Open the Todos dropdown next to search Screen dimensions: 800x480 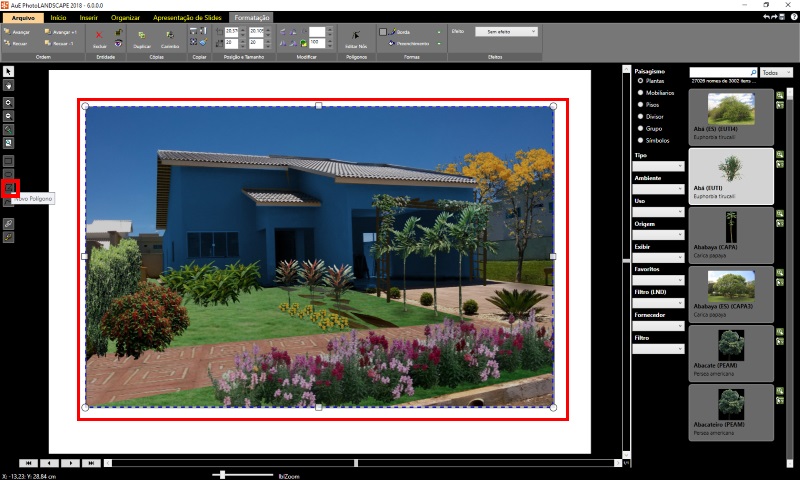pyautogui.click(x=776, y=72)
